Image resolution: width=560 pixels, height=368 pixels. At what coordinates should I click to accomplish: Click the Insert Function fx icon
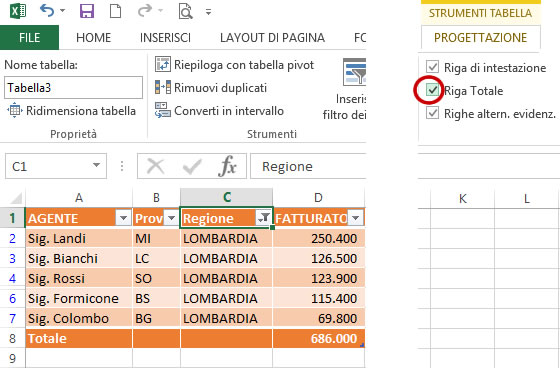(x=228, y=166)
